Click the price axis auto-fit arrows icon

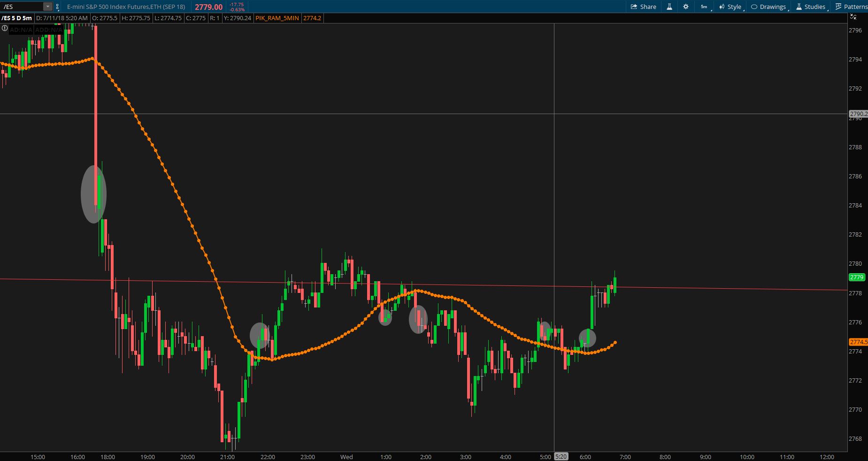pyautogui.click(x=853, y=17)
